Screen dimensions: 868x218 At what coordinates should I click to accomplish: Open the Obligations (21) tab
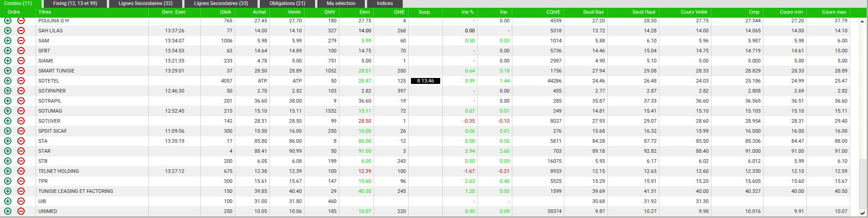click(x=287, y=3)
